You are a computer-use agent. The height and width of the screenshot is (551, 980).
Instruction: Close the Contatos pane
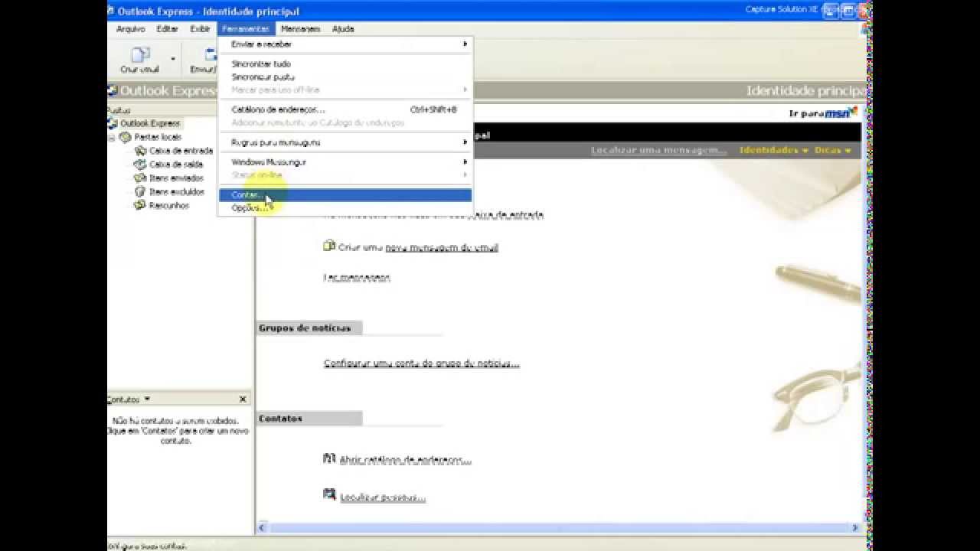(243, 399)
